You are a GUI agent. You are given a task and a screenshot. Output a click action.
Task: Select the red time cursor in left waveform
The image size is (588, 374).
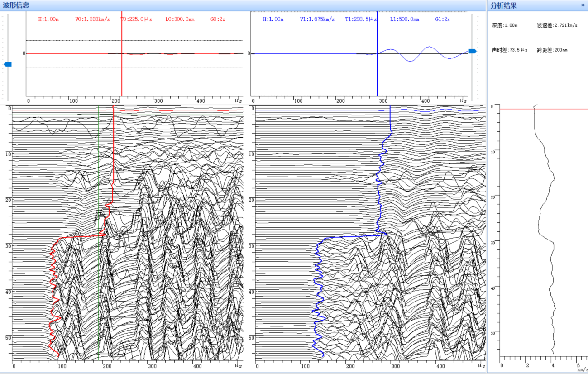coord(122,72)
